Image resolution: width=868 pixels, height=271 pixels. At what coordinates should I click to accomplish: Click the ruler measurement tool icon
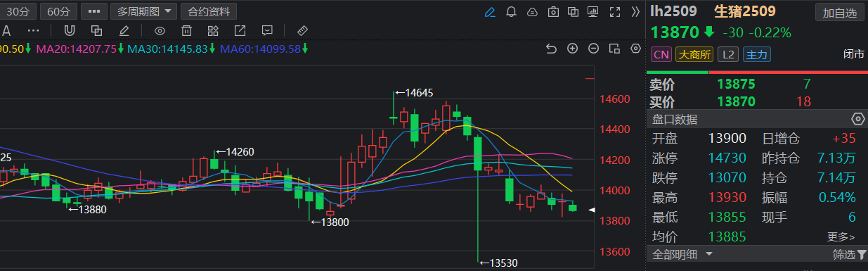click(x=303, y=30)
